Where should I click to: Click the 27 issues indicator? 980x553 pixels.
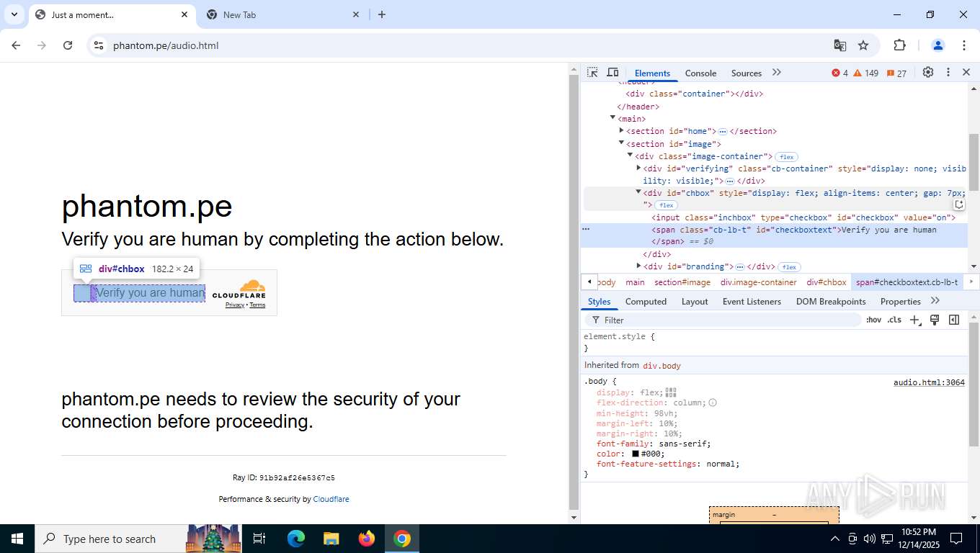pos(897,73)
